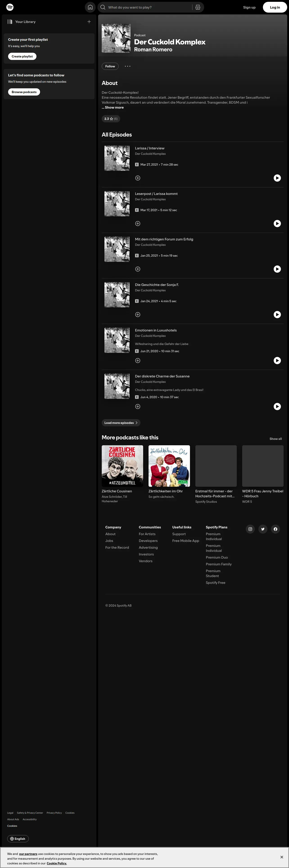
Task: Add Mit dem richtigen Forum episode
Action: [x=138, y=269]
